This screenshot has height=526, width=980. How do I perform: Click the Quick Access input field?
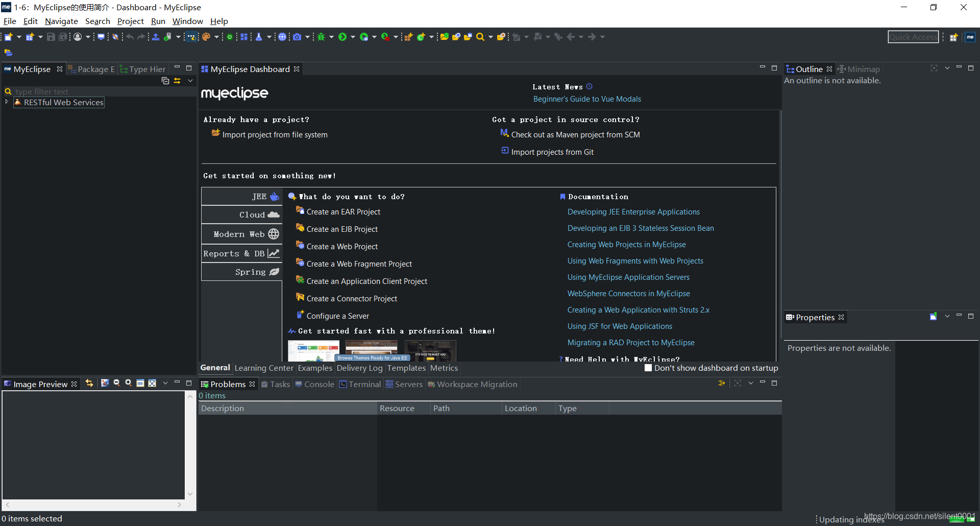click(x=913, y=37)
